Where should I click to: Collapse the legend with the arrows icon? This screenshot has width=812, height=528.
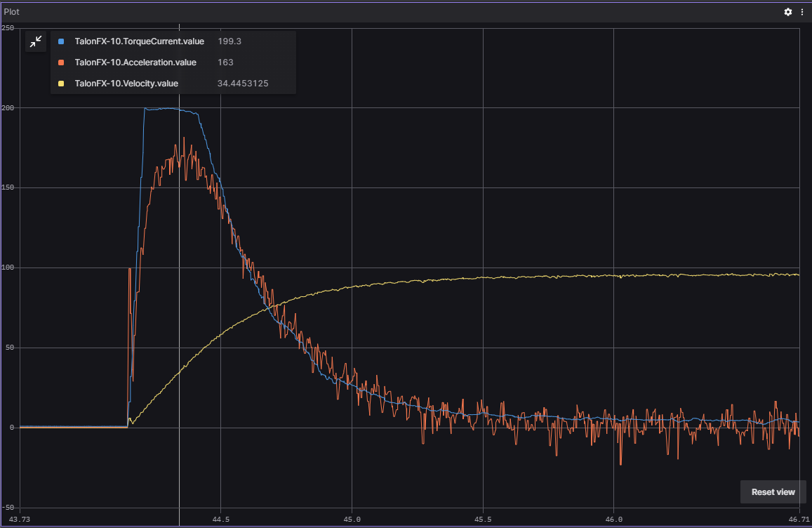(36, 41)
